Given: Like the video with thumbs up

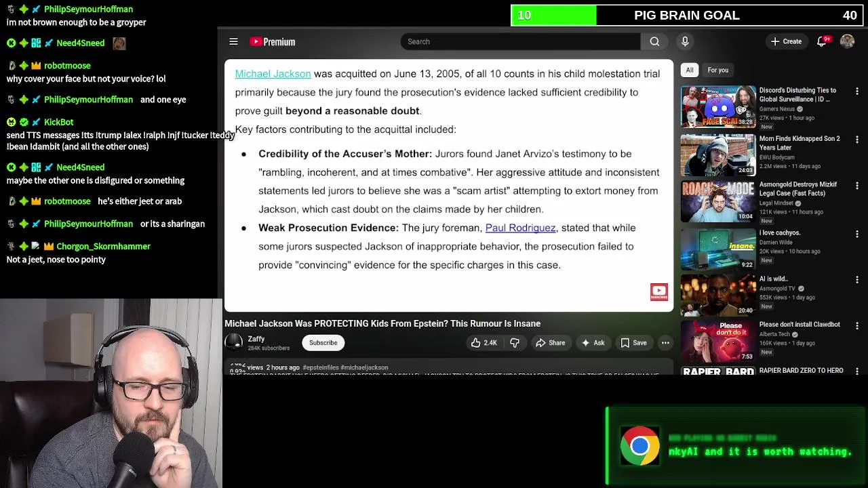Looking at the screenshot, I should point(484,343).
